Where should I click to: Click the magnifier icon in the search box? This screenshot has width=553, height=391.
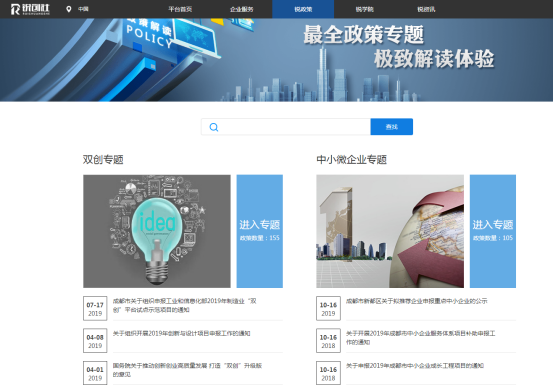tap(214, 127)
